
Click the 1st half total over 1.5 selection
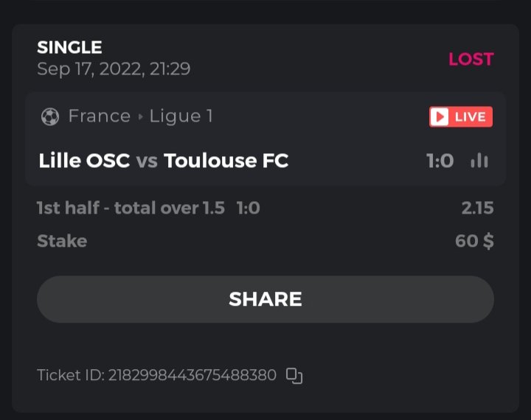click(x=131, y=209)
